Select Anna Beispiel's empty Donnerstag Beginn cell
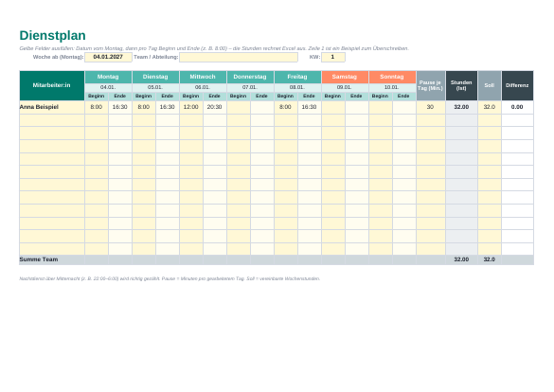The width and height of the screenshot is (554, 392). click(239, 107)
